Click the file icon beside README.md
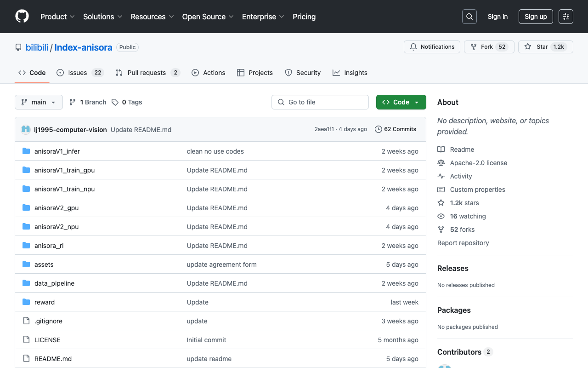Image resolution: width=588 pixels, height=368 pixels. [26, 359]
